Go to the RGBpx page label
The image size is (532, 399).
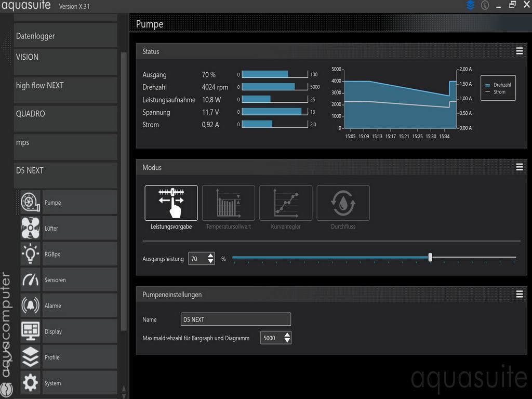[52, 254]
